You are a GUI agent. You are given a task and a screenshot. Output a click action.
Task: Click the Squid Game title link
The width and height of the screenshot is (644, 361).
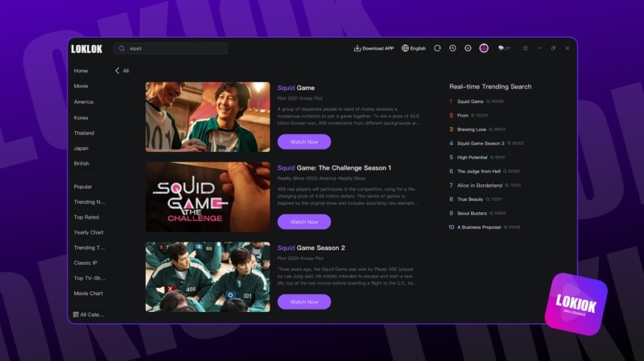pos(295,88)
